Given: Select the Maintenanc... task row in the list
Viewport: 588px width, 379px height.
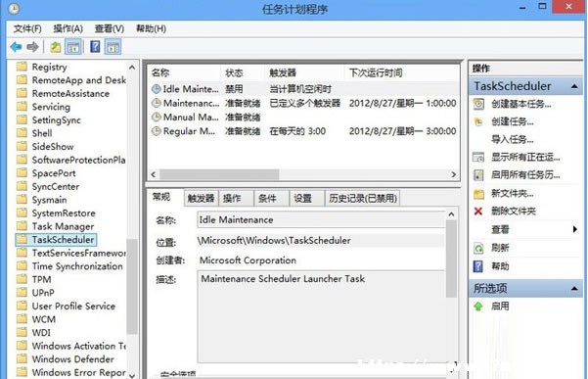Looking at the screenshot, I should point(303,103).
